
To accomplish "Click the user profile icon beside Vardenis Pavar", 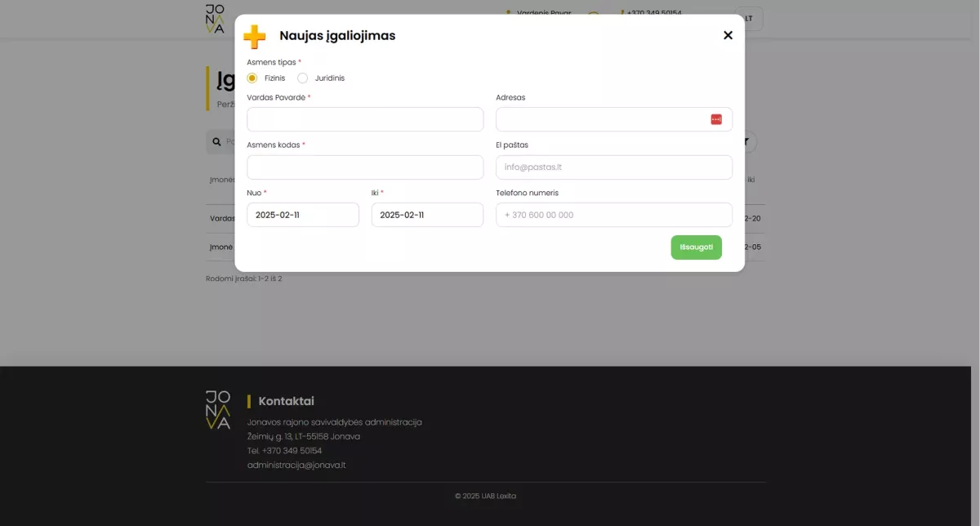I will pos(508,13).
